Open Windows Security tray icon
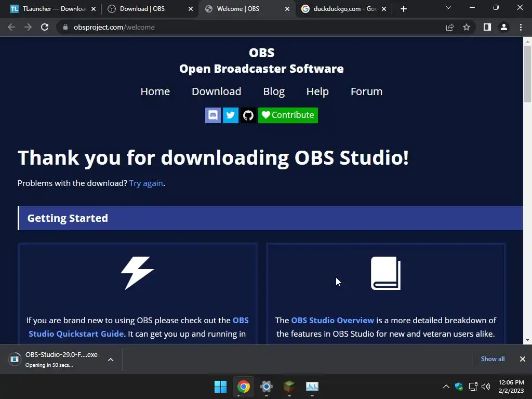Image resolution: width=532 pixels, height=399 pixels. (459, 387)
